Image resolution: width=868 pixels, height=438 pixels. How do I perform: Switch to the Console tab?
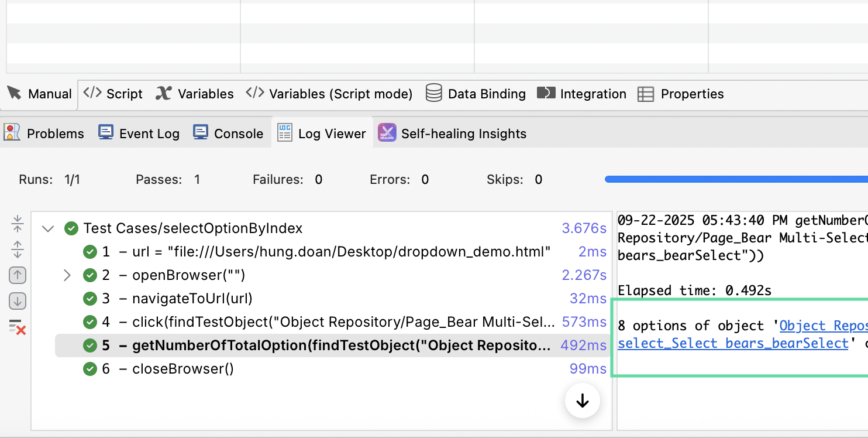[x=228, y=134]
